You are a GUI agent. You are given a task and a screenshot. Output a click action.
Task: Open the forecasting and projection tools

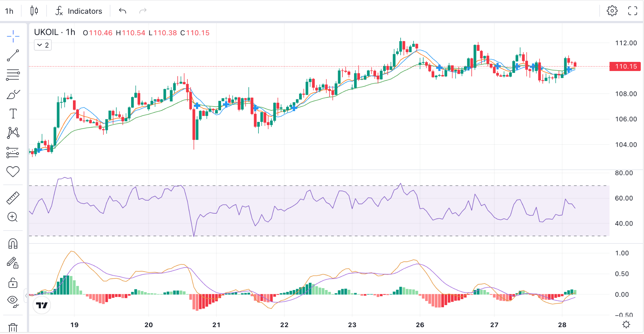[13, 152]
